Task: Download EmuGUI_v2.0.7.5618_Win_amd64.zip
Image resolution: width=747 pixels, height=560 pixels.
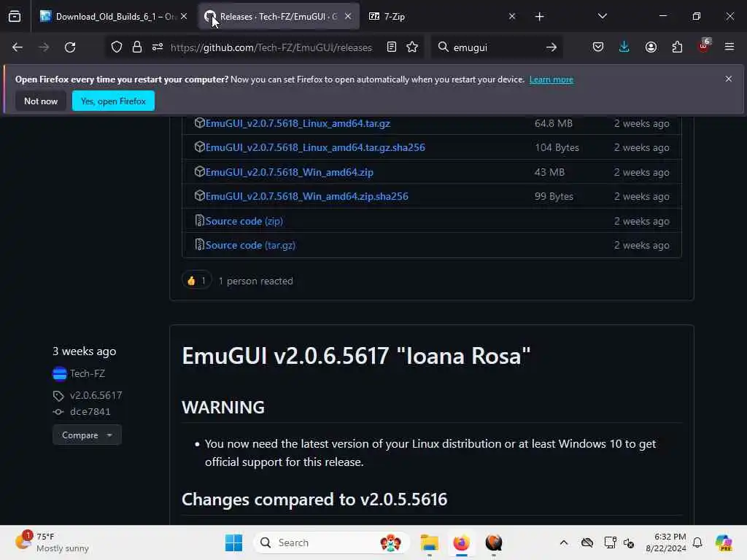Action: pyautogui.click(x=289, y=172)
